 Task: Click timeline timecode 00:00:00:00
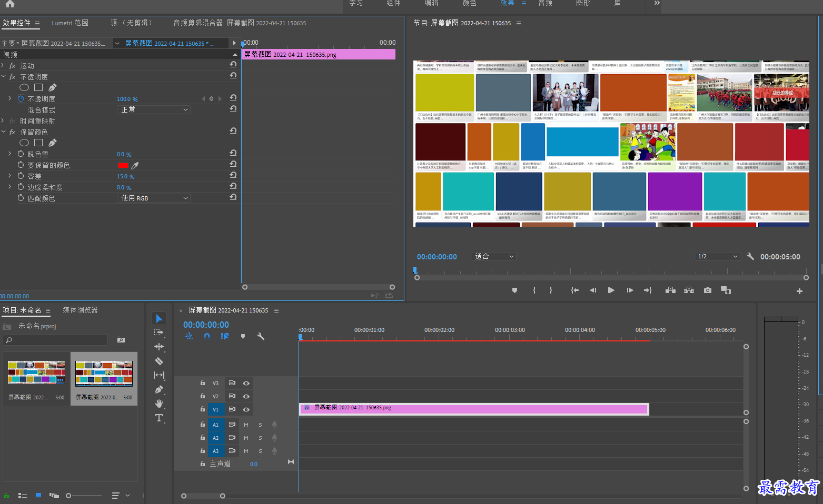pyautogui.click(x=206, y=325)
